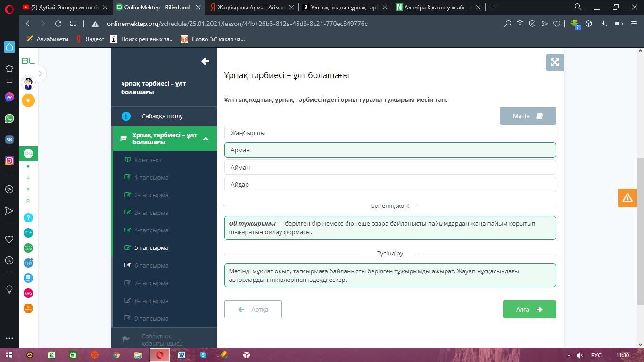Take a snapshot with the camera icon
Viewport: 644px width, 362px height.
click(x=520, y=24)
